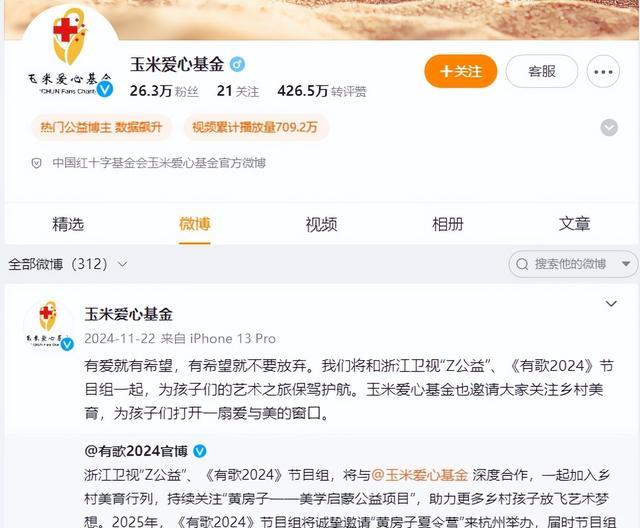
Task: Click the magnifier icon in search box
Action: click(x=522, y=264)
